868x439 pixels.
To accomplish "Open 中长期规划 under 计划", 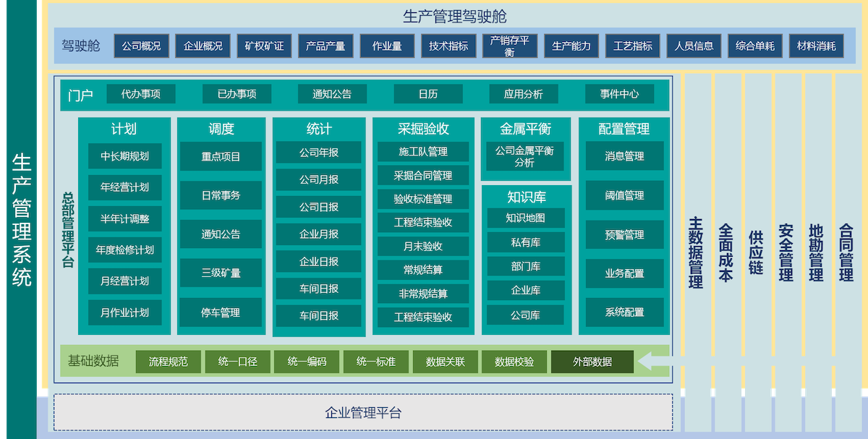I will pos(124,156).
